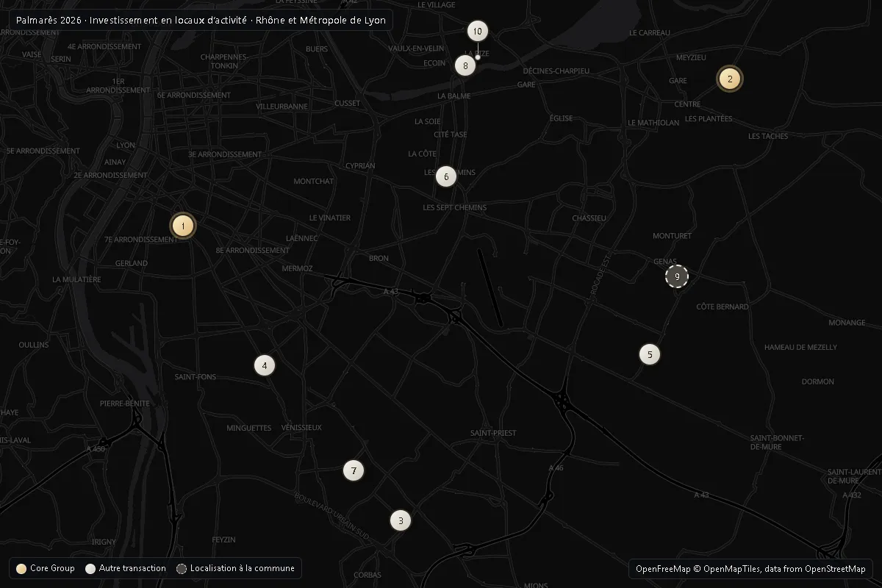882x588 pixels.
Task: Click the DÉCINES-CHARPIEU map label
Action: [x=556, y=71]
